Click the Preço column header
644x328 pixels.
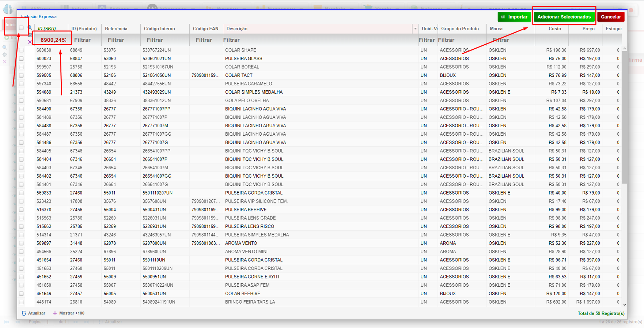click(588, 29)
